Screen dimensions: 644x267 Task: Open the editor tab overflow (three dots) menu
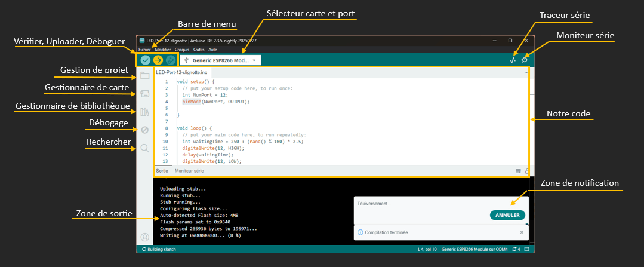526,72
